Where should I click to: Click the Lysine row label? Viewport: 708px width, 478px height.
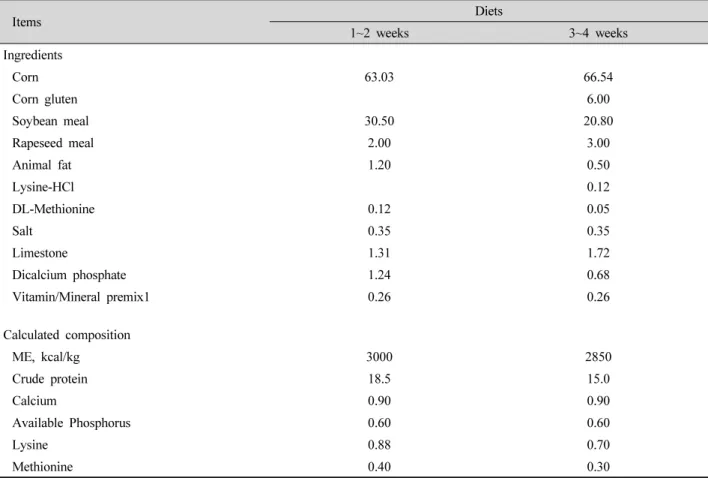click(30, 446)
